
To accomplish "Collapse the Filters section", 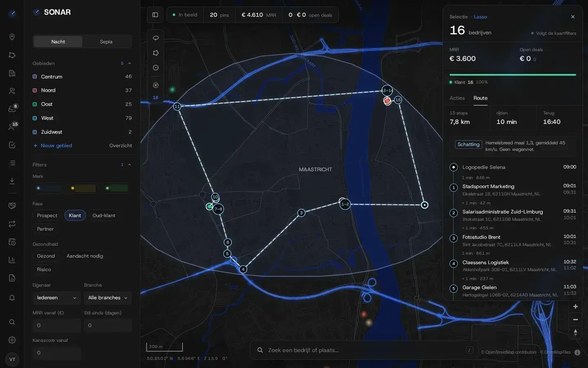I will (129, 165).
